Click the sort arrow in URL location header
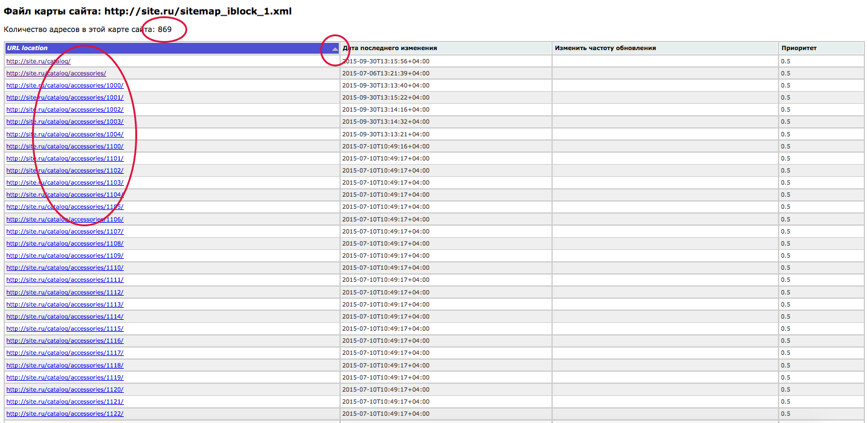Image resolution: width=868 pixels, height=423 pixels. pos(335,48)
